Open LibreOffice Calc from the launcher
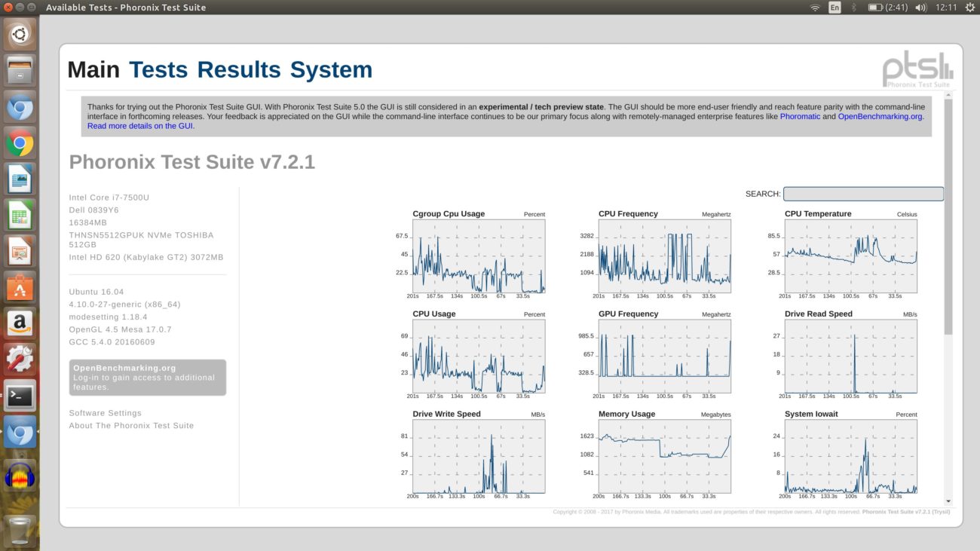The width and height of the screenshot is (980, 551). 20,215
